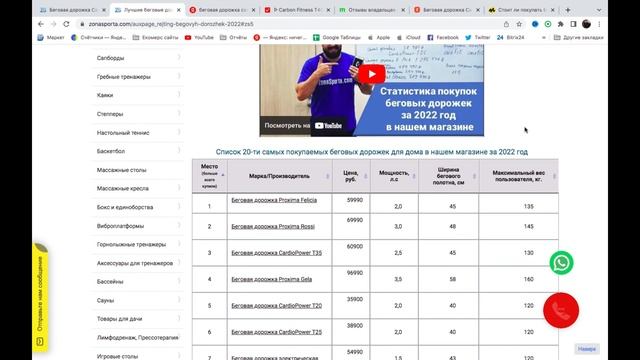The image size is (640, 360).
Task: Open the Facebook bookmark
Action: tap(443, 38)
